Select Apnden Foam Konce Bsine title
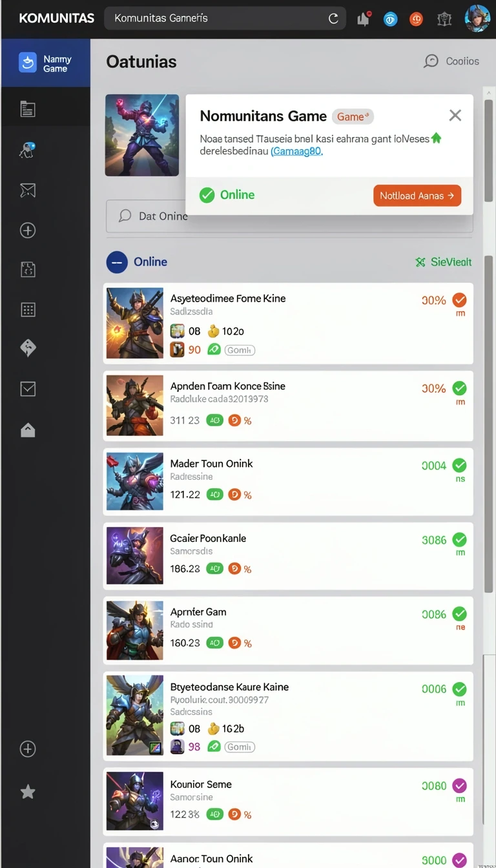The width and height of the screenshot is (496, 868). tap(227, 386)
